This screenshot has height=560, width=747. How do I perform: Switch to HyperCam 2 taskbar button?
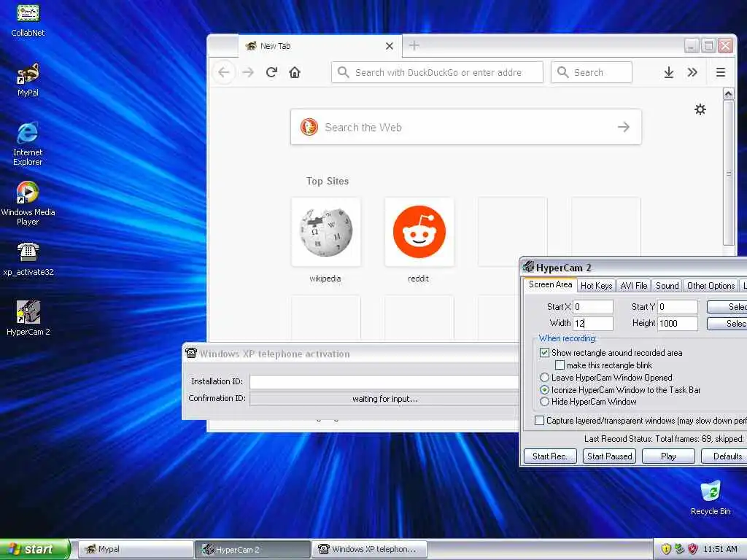tap(252, 549)
